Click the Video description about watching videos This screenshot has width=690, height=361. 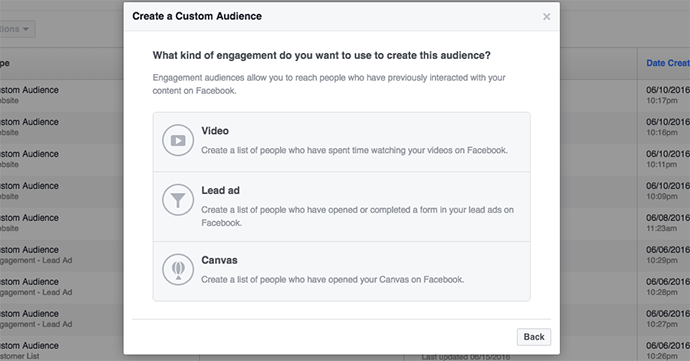pos(354,150)
